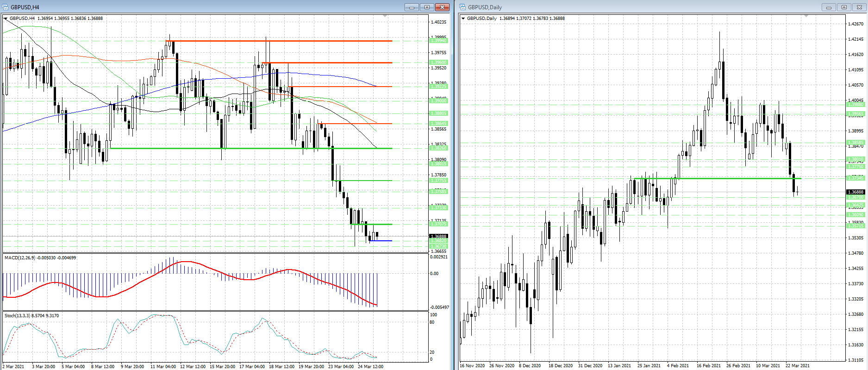Maximize the GBPUSD,Daily chart window
This screenshot has width=868, height=370.
844,7
